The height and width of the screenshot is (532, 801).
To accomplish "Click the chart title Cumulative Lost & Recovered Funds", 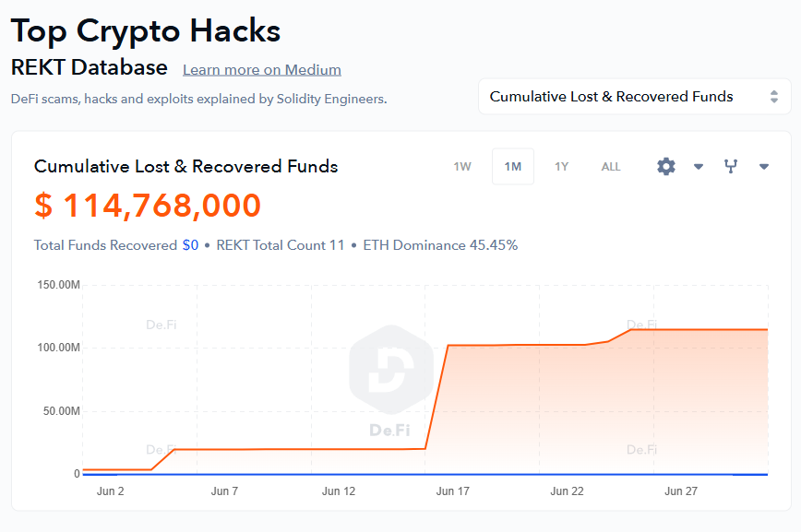I will pos(186,167).
